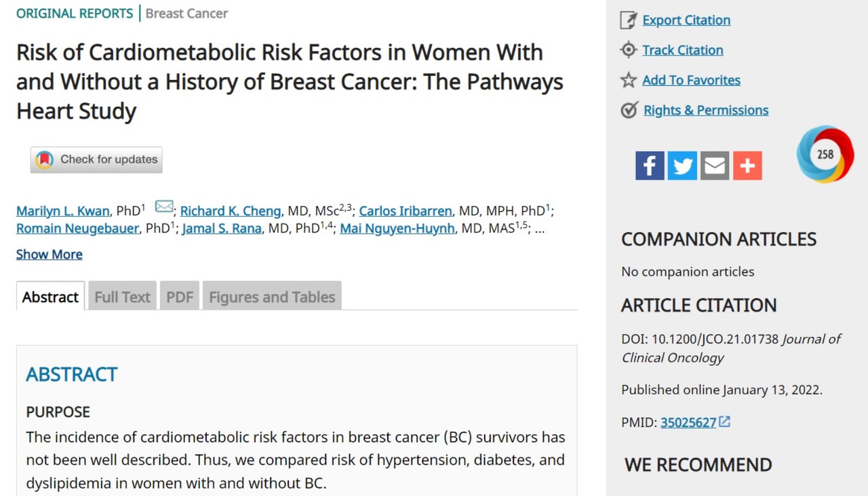Open Jamal S. Rana author link
The image size is (868, 496).
(x=222, y=228)
